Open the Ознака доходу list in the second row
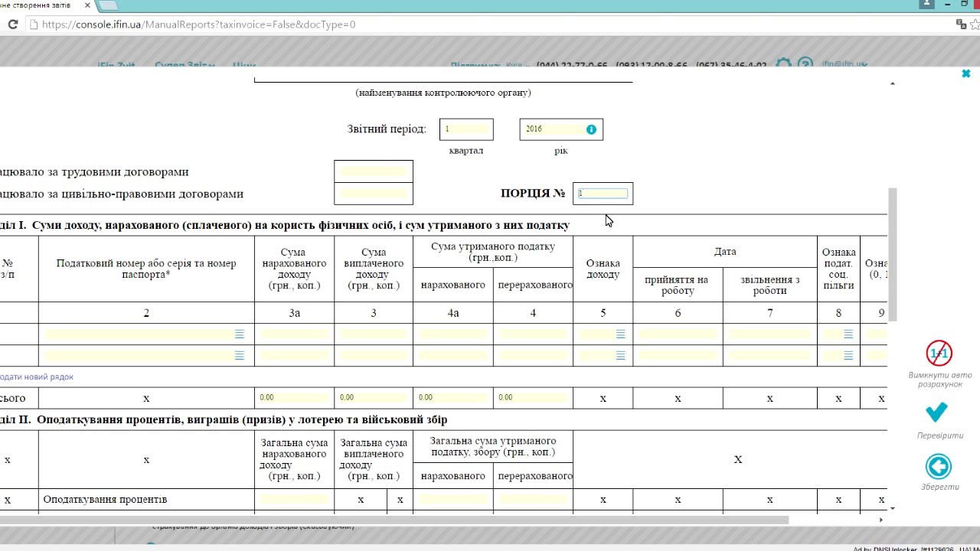Viewport: 980px width, 551px height. pos(621,356)
